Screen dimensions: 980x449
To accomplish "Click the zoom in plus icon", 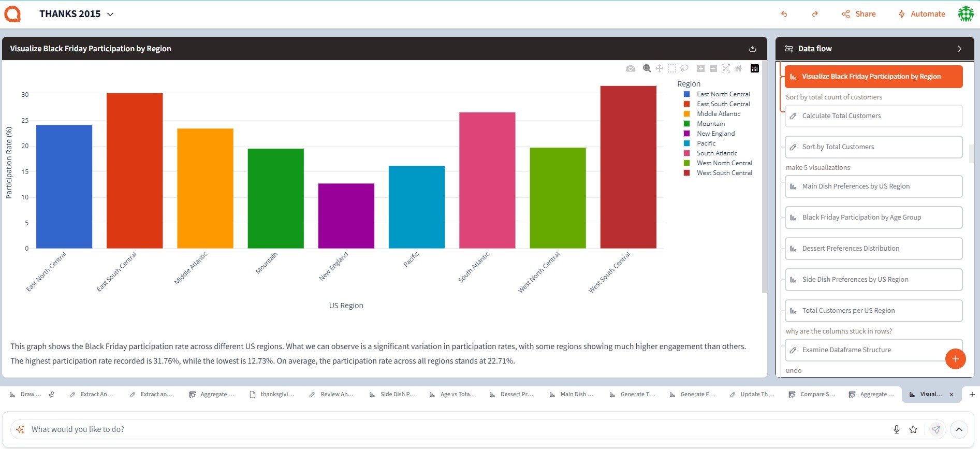I will pos(700,68).
